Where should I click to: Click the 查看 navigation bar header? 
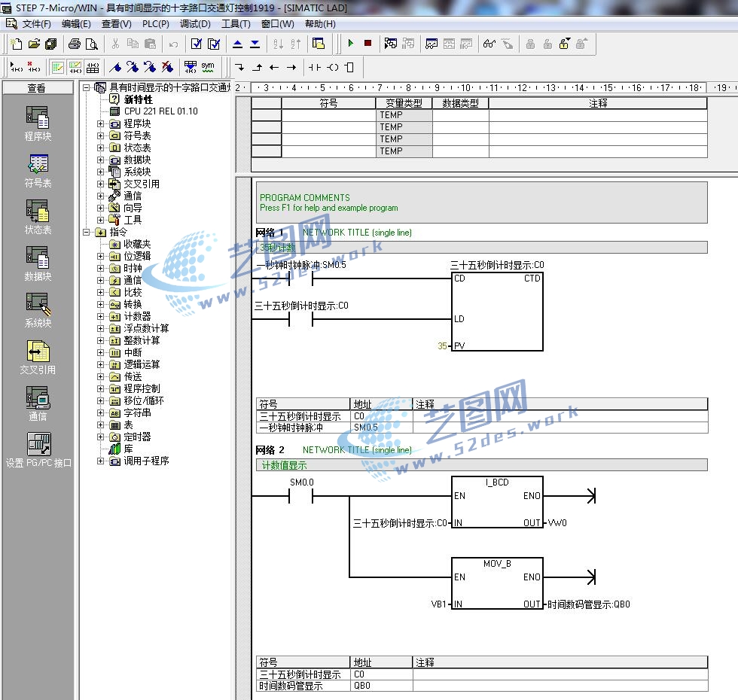click(38, 88)
